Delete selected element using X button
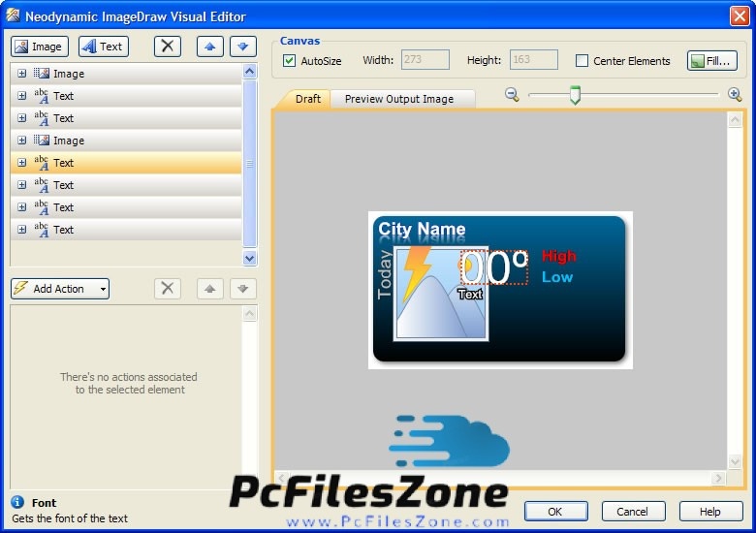 pyautogui.click(x=168, y=47)
